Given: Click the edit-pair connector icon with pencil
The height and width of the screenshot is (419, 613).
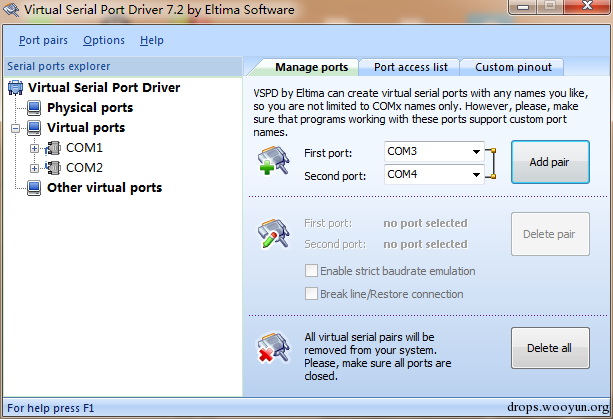Looking at the screenshot, I should (x=273, y=233).
